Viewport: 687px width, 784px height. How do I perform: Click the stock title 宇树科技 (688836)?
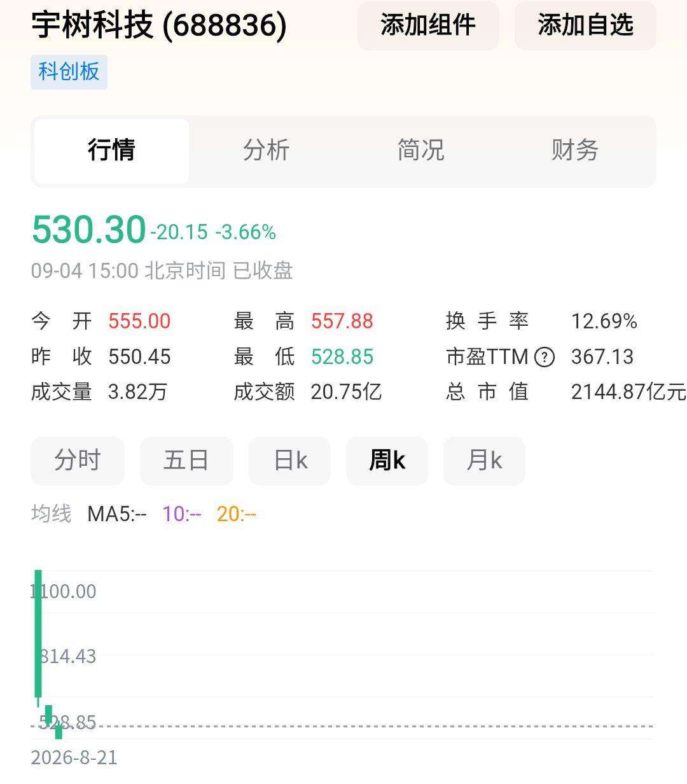(x=159, y=25)
